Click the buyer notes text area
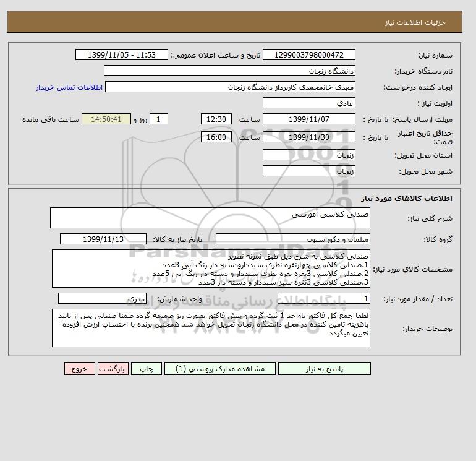The image size is (476, 461). (x=211, y=328)
